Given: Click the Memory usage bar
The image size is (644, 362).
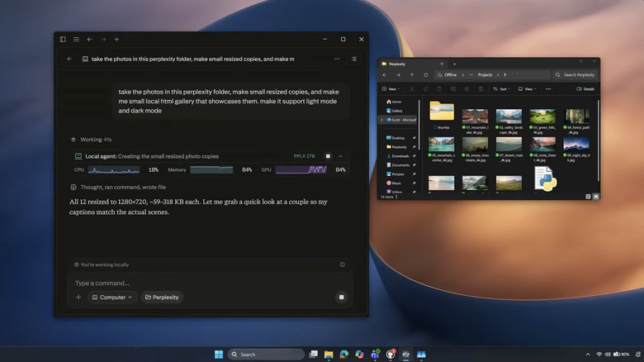Looking at the screenshot, I should [211, 170].
